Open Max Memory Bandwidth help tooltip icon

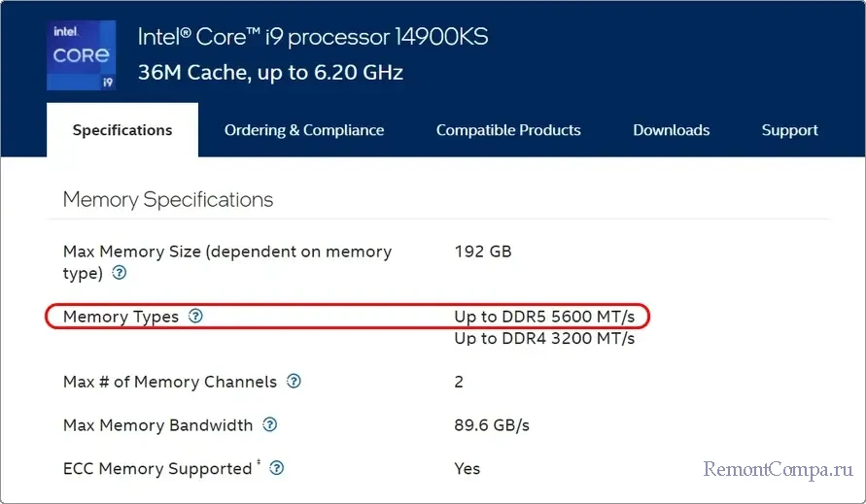pyautogui.click(x=270, y=425)
